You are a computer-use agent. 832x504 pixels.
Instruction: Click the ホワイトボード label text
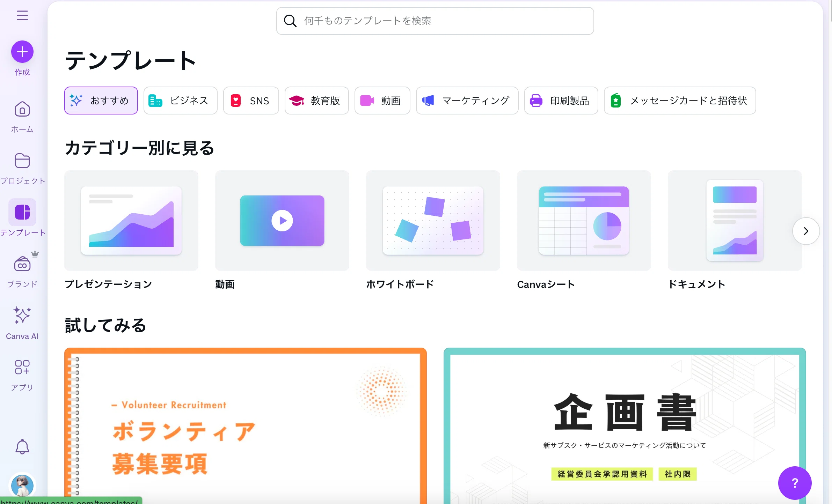(400, 284)
